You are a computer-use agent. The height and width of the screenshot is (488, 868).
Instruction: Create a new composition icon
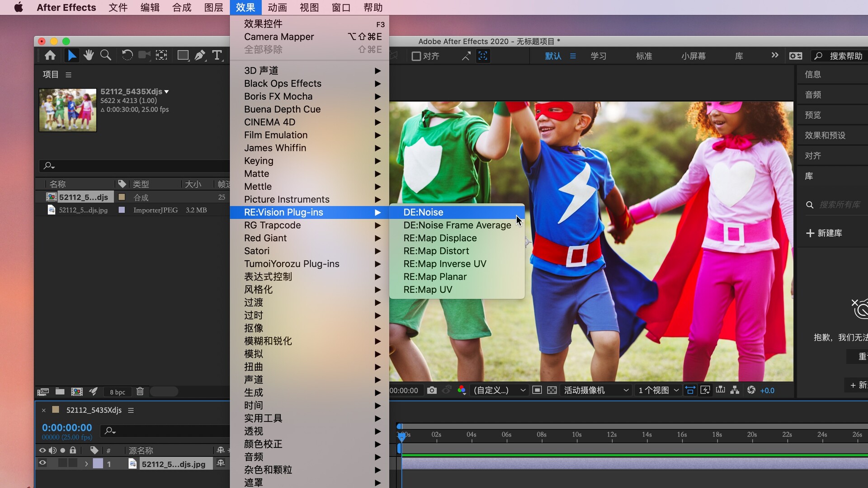(x=77, y=392)
